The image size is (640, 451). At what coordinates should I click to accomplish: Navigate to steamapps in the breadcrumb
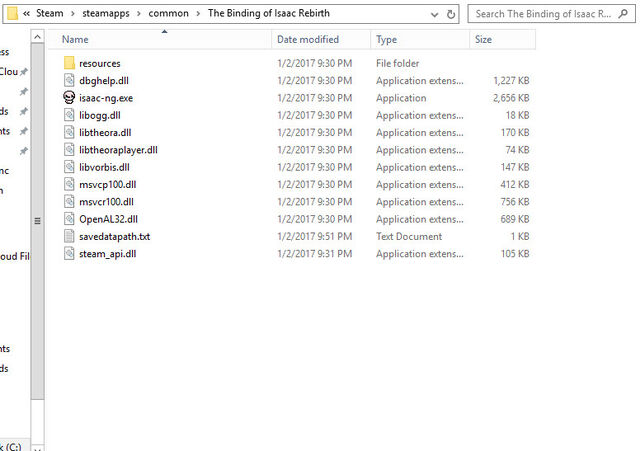[106, 13]
